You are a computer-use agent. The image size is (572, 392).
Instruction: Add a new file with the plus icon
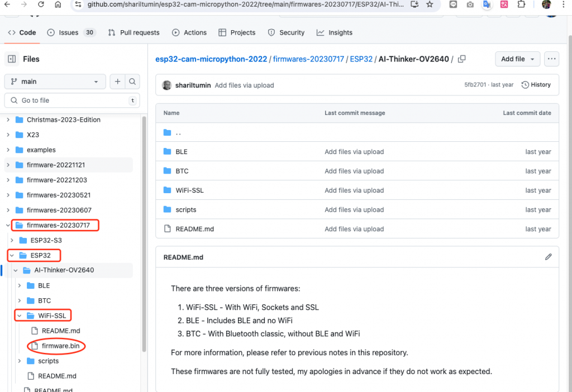tap(117, 82)
